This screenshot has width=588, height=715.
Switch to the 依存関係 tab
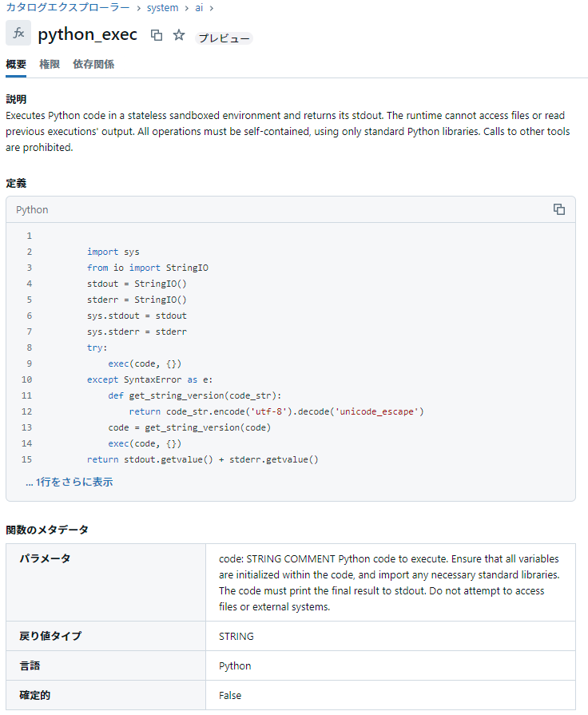93,64
